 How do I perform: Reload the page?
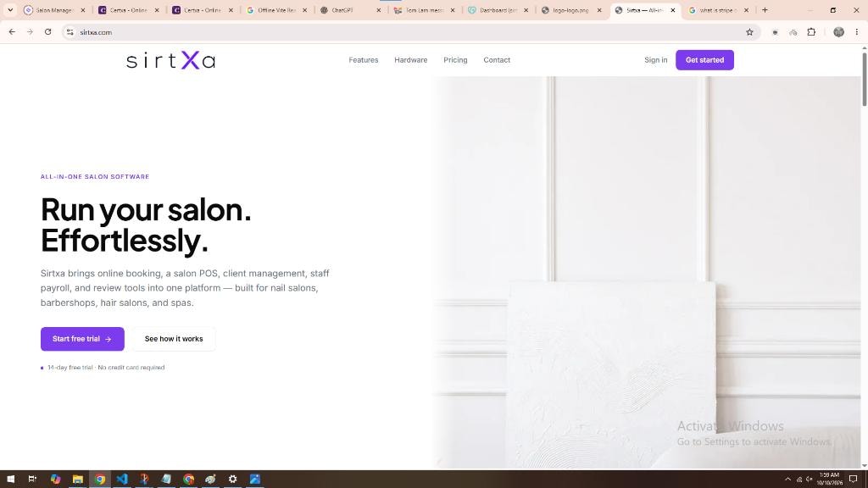(x=48, y=32)
